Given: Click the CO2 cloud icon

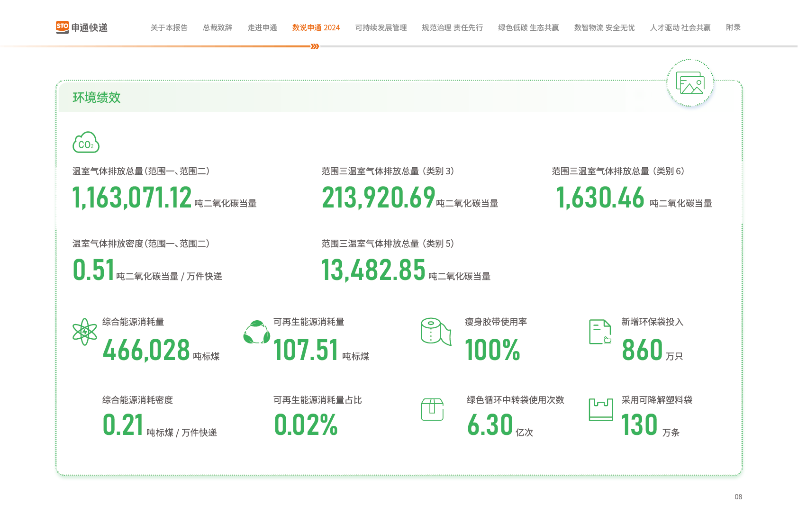Looking at the screenshot, I should pyautogui.click(x=86, y=143).
